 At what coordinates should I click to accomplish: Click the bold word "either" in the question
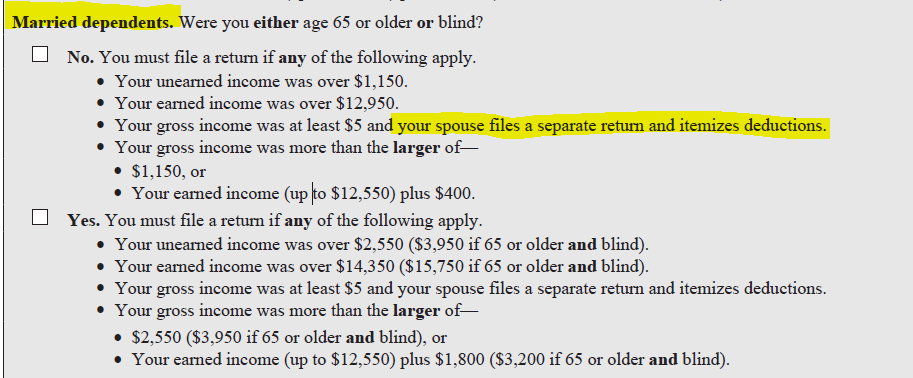click(277, 23)
